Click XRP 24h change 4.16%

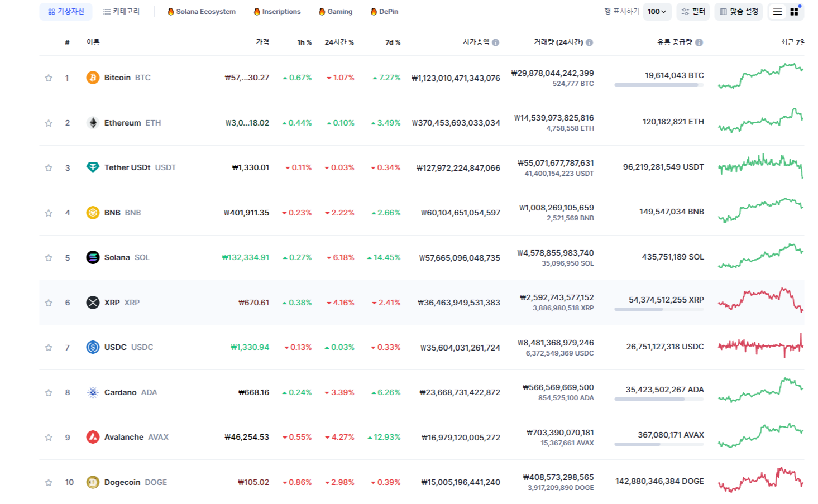click(x=340, y=303)
